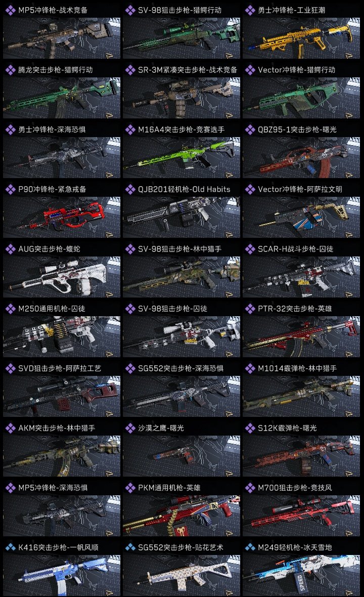The height and width of the screenshot is (597, 364).
Task: Select the SV-98狙击步枪-猎鳄行动 skin thumbnail
Action: point(181,38)
